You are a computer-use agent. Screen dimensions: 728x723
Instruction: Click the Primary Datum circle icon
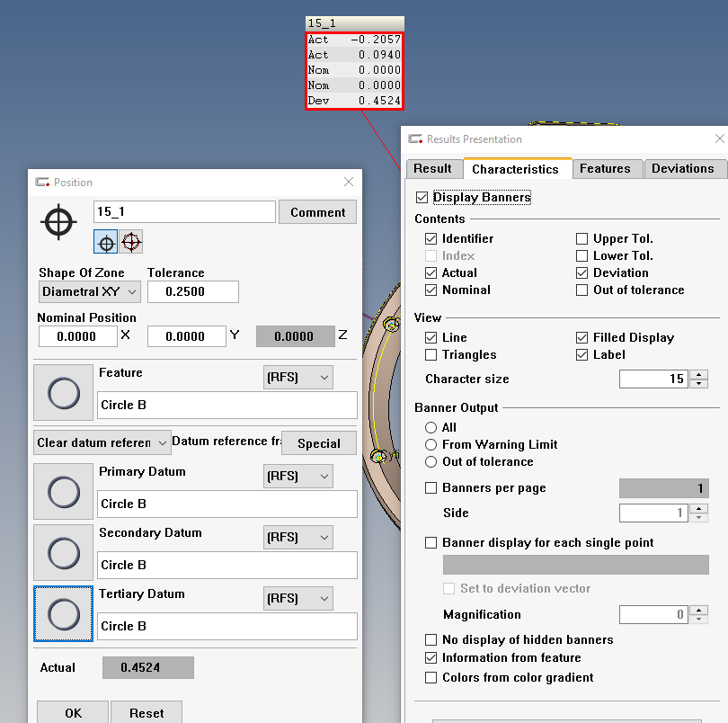coord(63,491)
